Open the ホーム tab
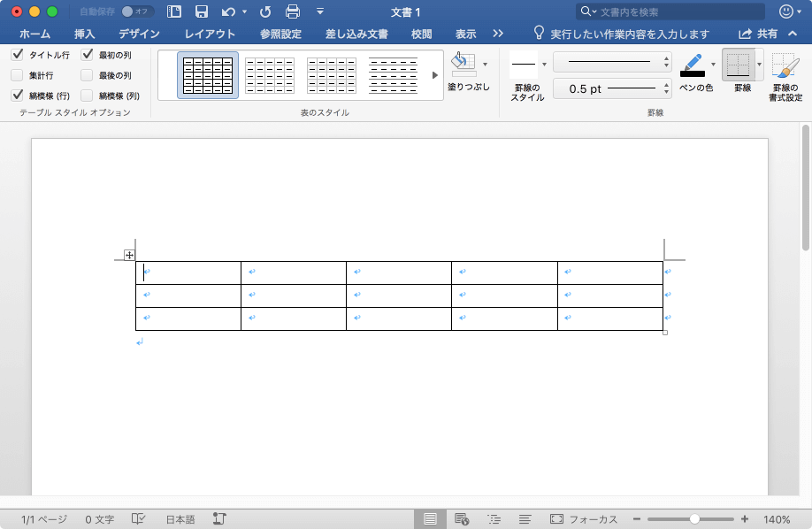This screenshot has height=529, width=812. 34,34
